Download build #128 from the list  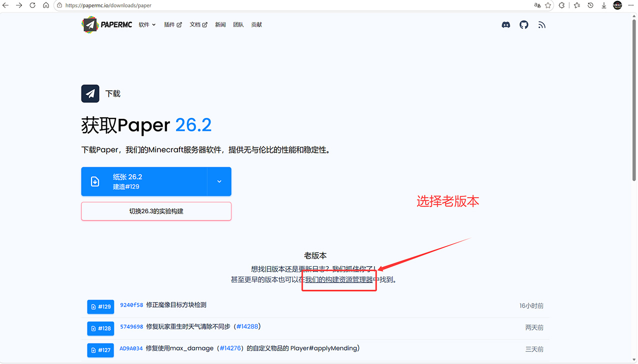(100, 328)
